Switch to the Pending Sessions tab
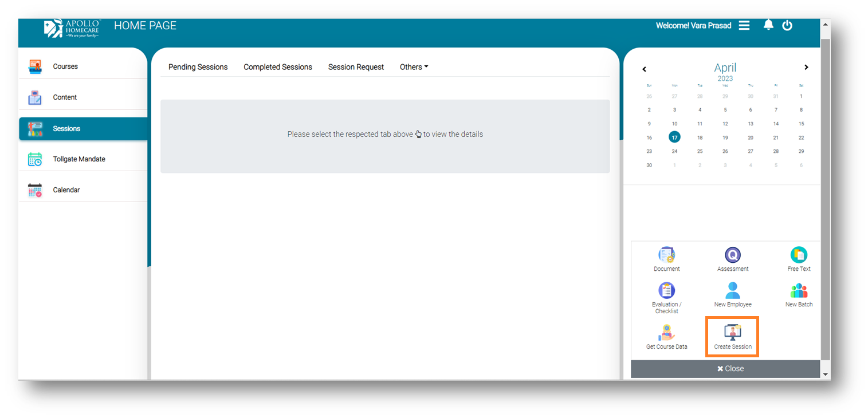868x418 pixels. [198, 67]
